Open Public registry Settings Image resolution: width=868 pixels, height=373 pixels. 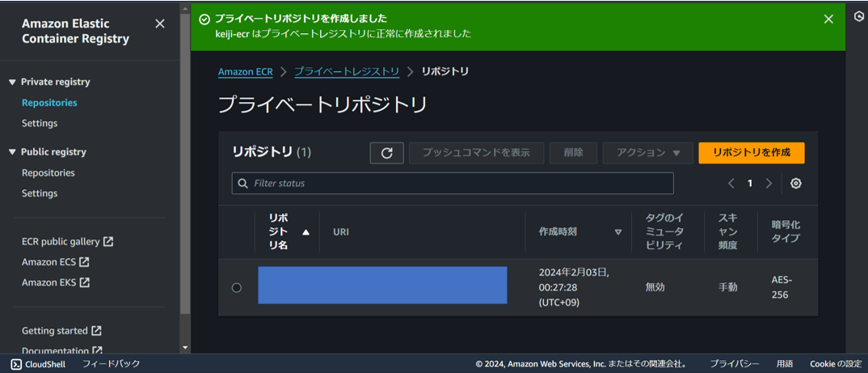40,193
